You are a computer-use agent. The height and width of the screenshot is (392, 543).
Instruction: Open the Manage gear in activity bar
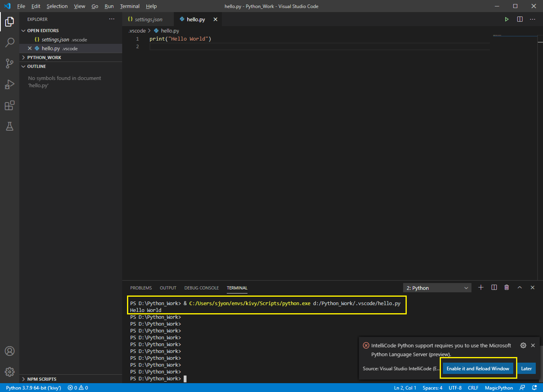tap(10, 372)
